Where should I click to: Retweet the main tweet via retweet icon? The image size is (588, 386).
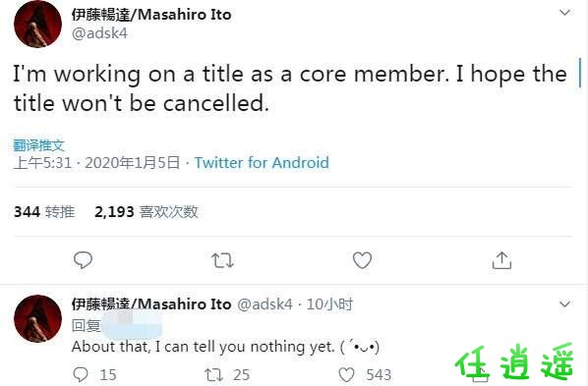click(x=222, y=260)
